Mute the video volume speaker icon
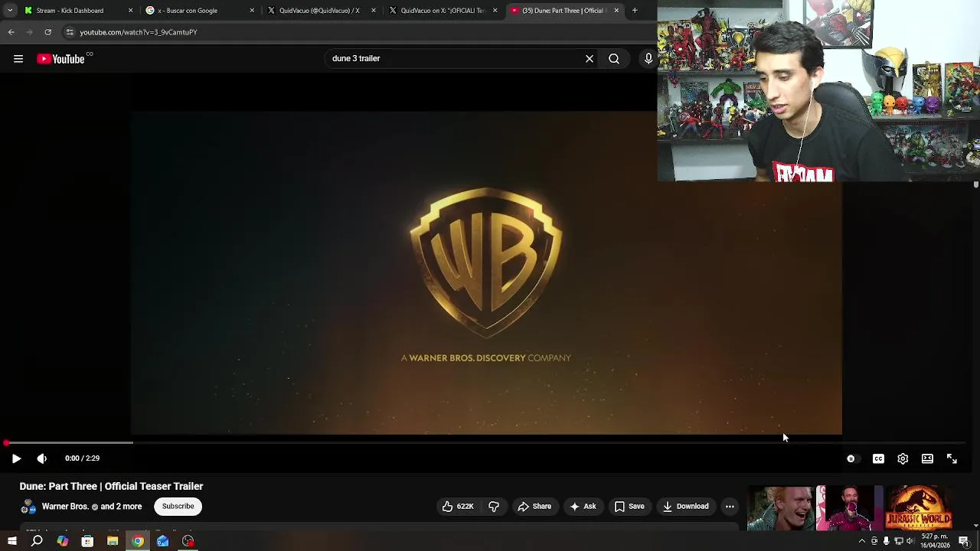The width and height of the screenshot is (980, 551). pyautogui.click(x=42, y=458)
